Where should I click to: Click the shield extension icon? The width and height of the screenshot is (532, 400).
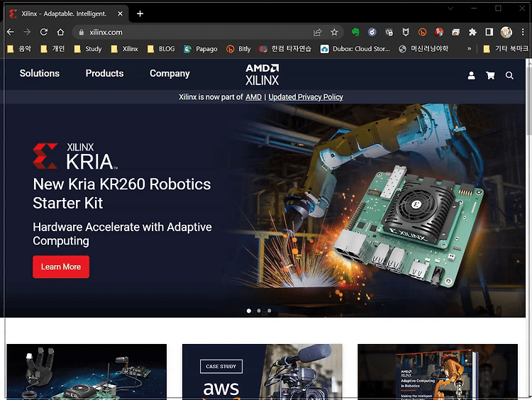coord(406,32)
